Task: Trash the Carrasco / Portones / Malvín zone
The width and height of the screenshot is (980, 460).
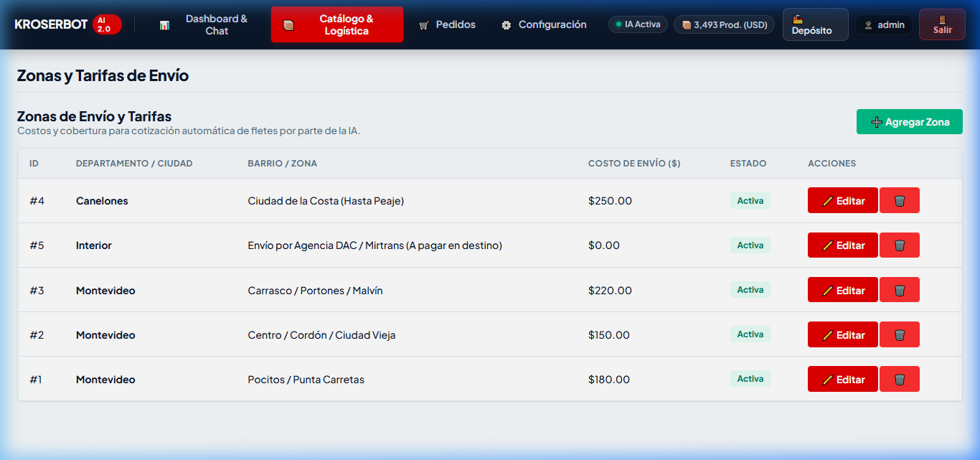Action: [x=900, y=290]
